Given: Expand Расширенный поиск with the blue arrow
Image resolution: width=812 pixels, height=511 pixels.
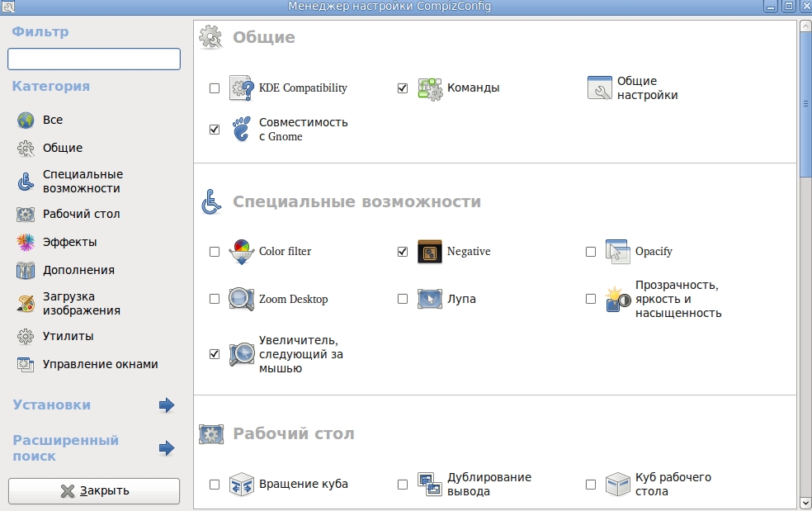Looking at the screenshot, I should tap(166, 448).
